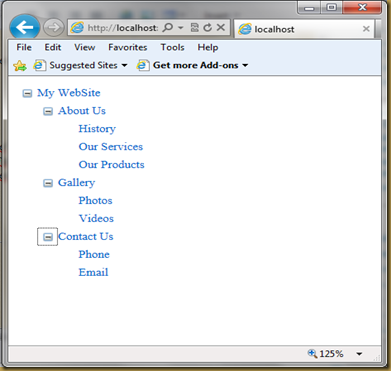
Task: Open the Photos link
Action: pyautogui.click(x=95, y=201)
